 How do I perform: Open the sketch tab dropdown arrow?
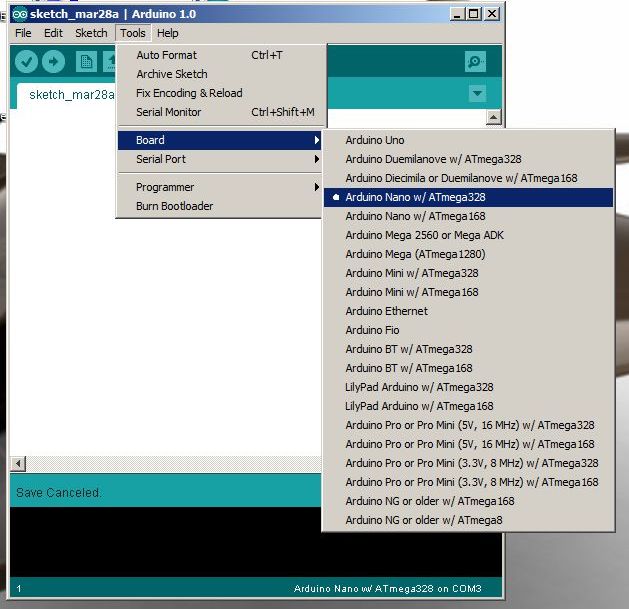click(477, 94)
